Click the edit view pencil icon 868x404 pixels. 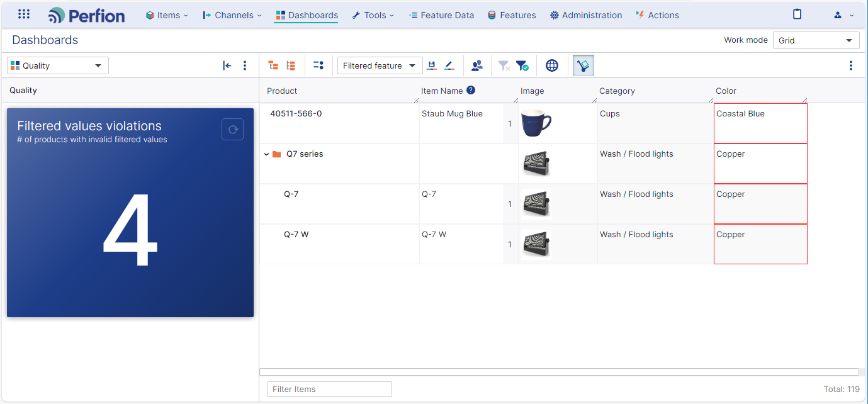click(449, 65)
